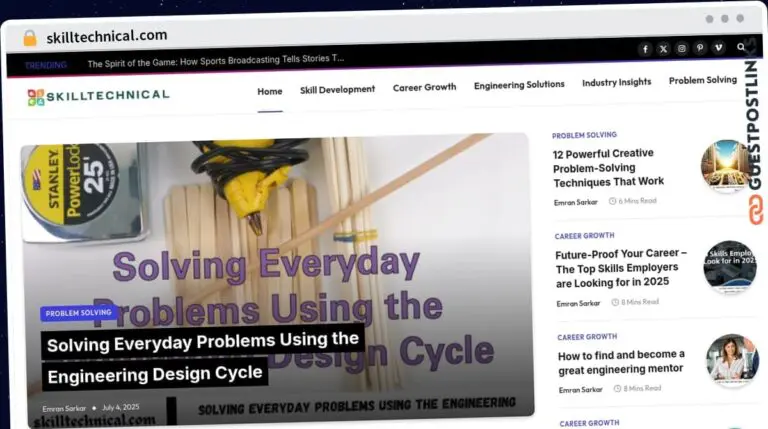This screenshot has width=768, height=429.
Task: Select the Home menu item
Action: point(270,91)
